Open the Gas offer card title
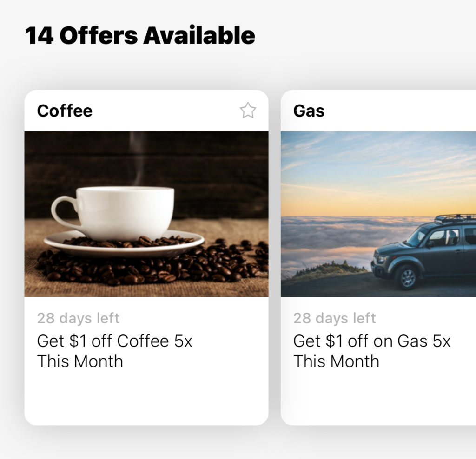The width and height of the screenshot is (476, 459). tap(309, 111)
